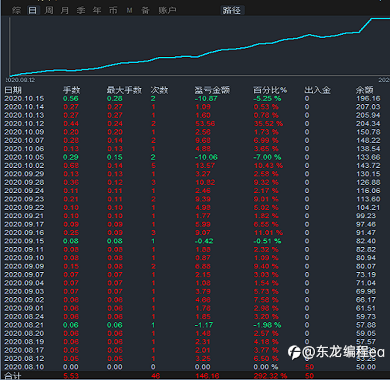Switch to the 月 monthly tab
390x380 pixels.
click(x=65, y=11)
